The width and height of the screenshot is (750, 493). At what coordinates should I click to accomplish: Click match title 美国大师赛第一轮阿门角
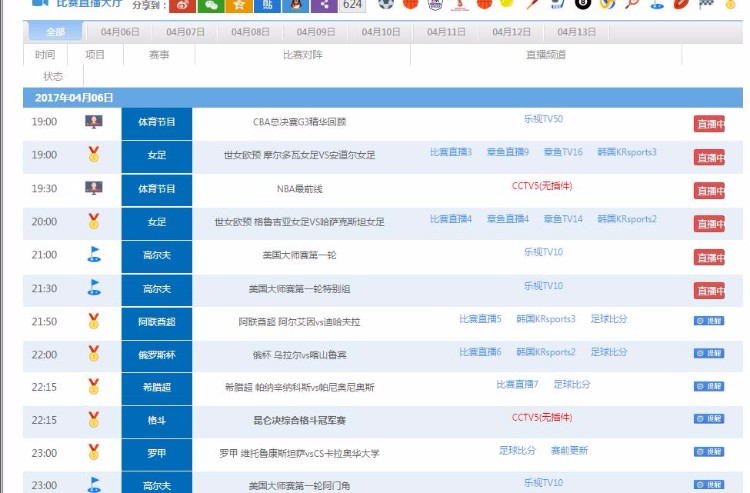(299, 486)
